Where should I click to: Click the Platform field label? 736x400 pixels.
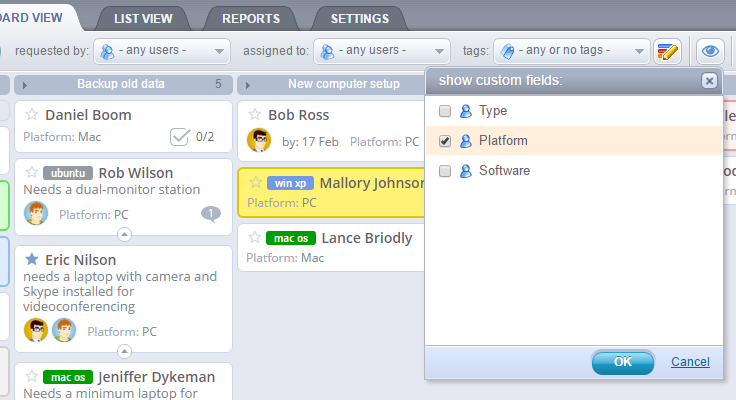(503, 141)
